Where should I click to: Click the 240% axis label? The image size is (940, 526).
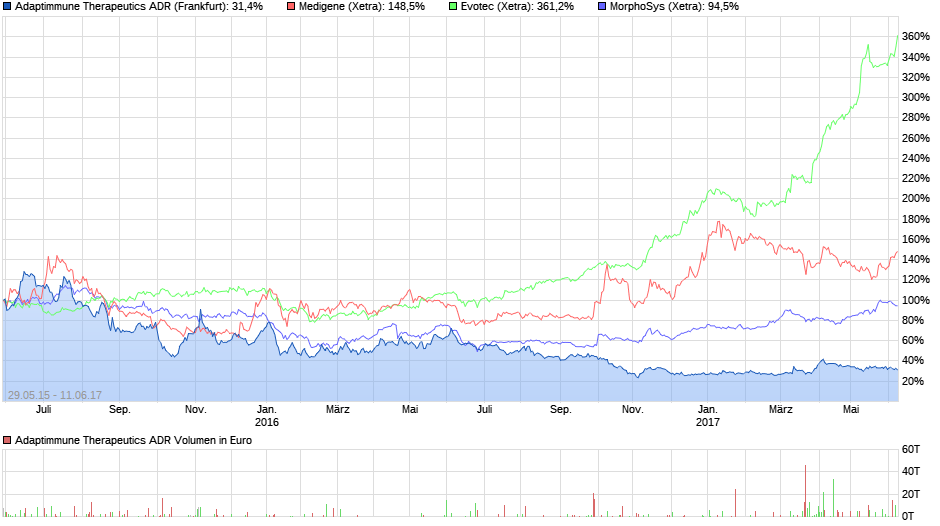tap(915, 158)
